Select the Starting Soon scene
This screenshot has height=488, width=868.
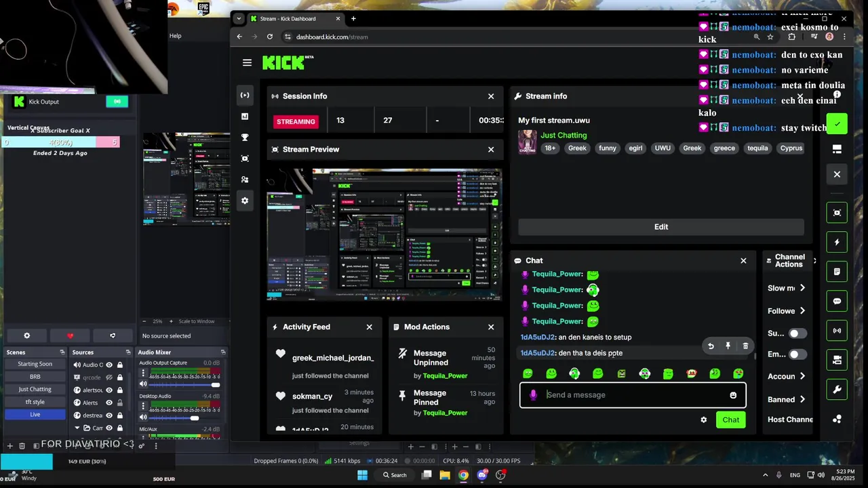click(35, 364)
